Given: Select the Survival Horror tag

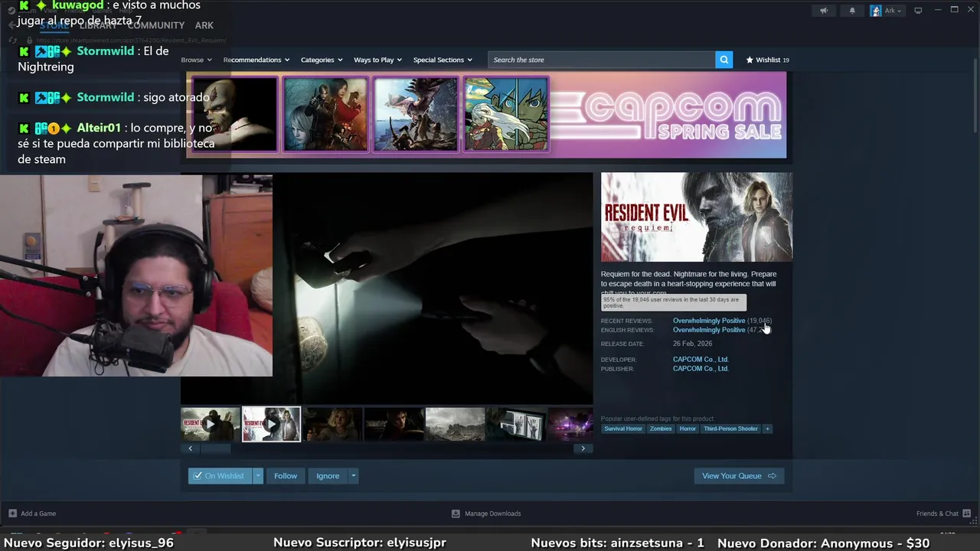Looking at the screenshot, I should pos(623,429).
